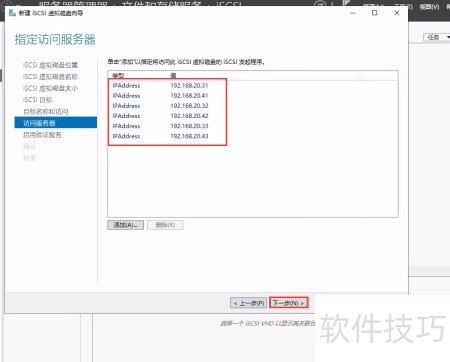The image size is (450, 362).
Task: Click the wizard title bar icon
Action: pos(12,13)
